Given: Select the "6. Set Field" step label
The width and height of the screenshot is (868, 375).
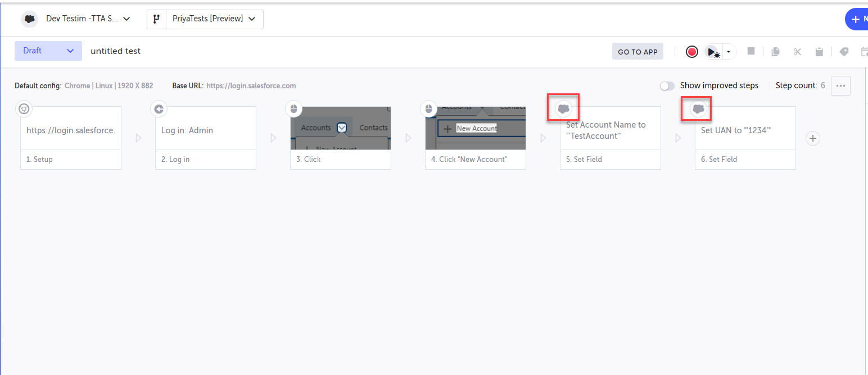Looking at the screenshot, I should (x=719, y=160).
